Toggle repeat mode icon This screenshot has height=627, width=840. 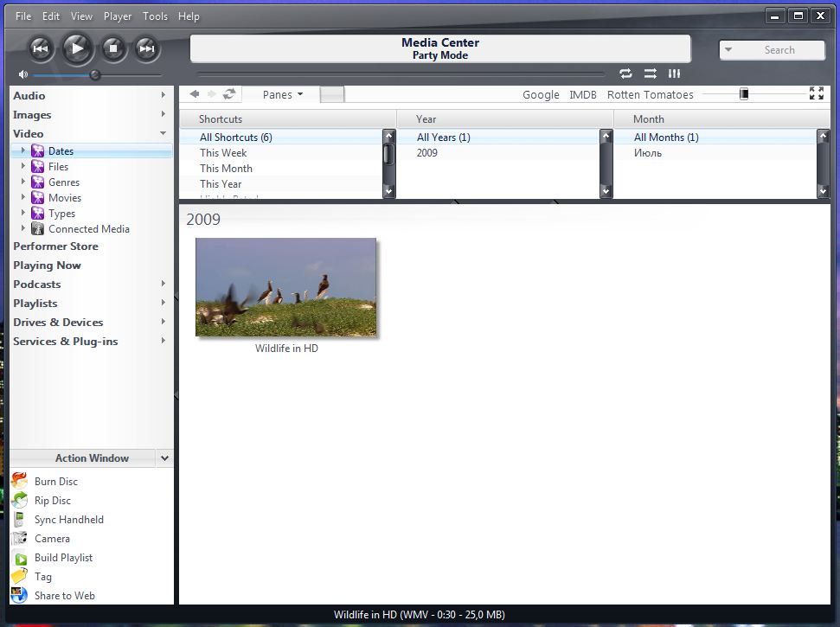(625, 74)
